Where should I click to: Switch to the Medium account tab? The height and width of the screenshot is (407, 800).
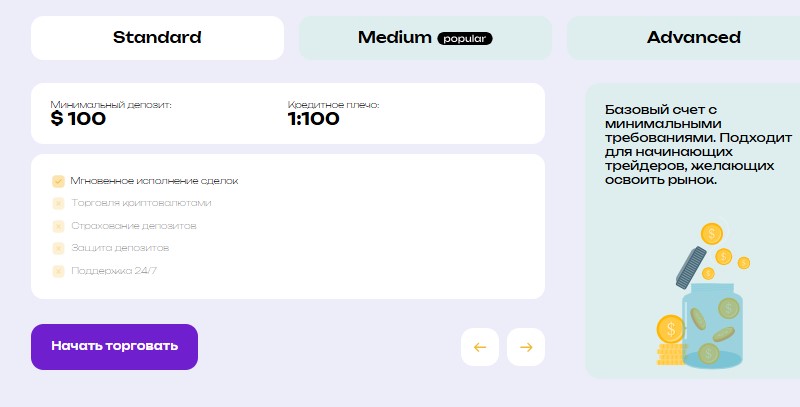(x=425, y=38)
